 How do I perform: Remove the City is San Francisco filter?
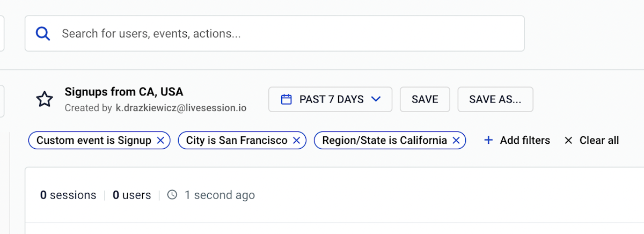coord(296,141)
